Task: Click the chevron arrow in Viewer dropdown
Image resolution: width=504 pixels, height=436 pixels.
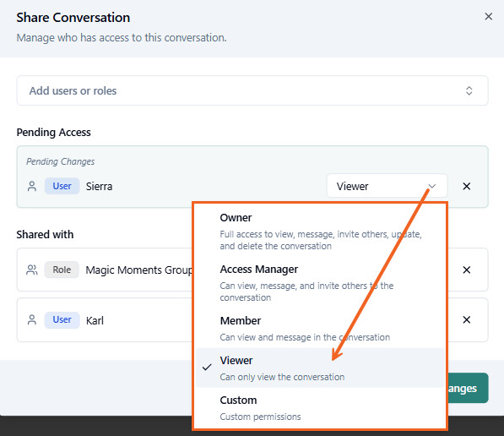Action: 432,186
